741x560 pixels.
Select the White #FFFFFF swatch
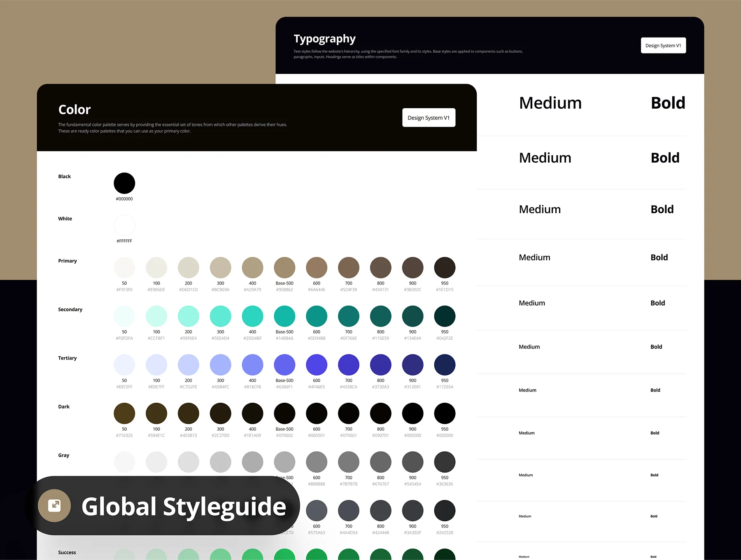(124, 225)
